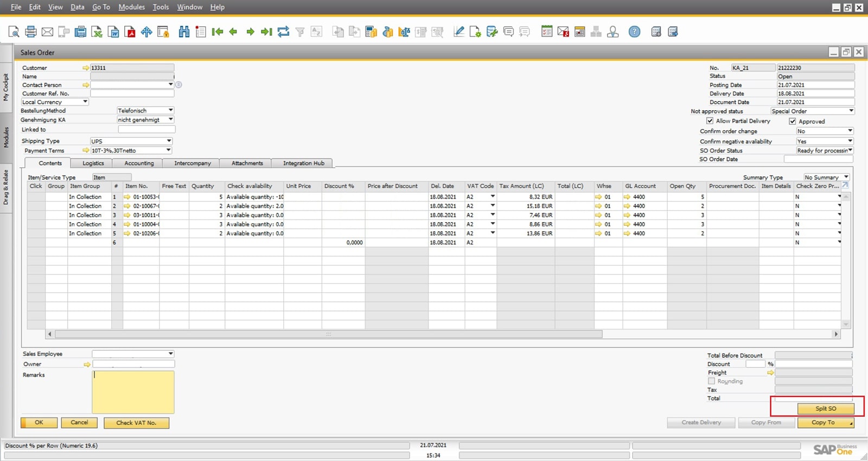This screenshot has height=461, width=868.
Task: Click the horizontal scrollbar of items grid
Action: click(x=328, y=334)
